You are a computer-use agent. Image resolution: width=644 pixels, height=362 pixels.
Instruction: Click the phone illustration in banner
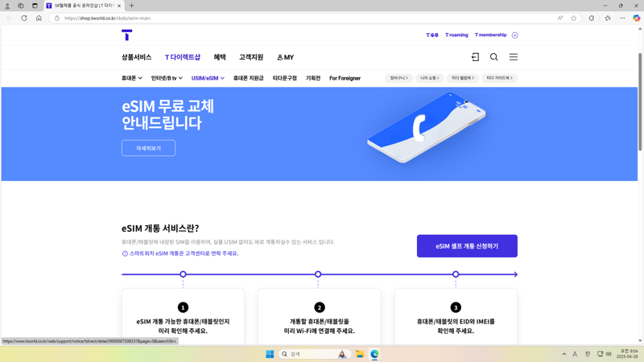coord(427,128)
